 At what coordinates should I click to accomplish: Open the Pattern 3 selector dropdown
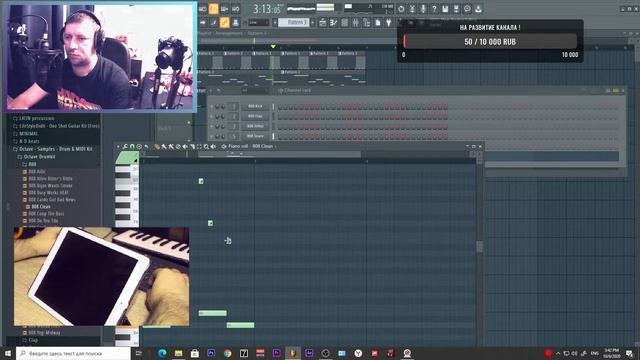click(x=293, y=22)
